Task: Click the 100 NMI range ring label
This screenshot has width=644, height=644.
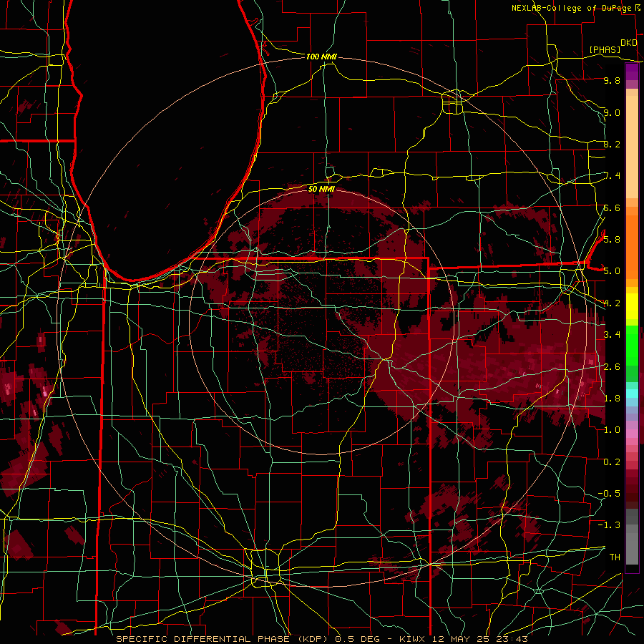Action: [x=321, y=57]
